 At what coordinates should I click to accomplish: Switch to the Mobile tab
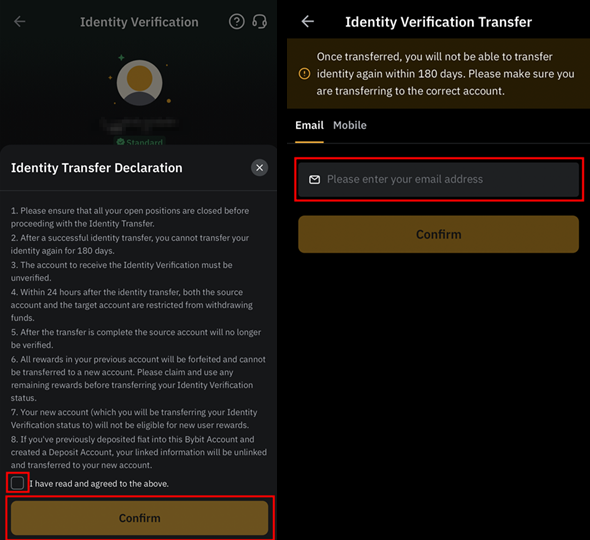click(x=350, y=125)
